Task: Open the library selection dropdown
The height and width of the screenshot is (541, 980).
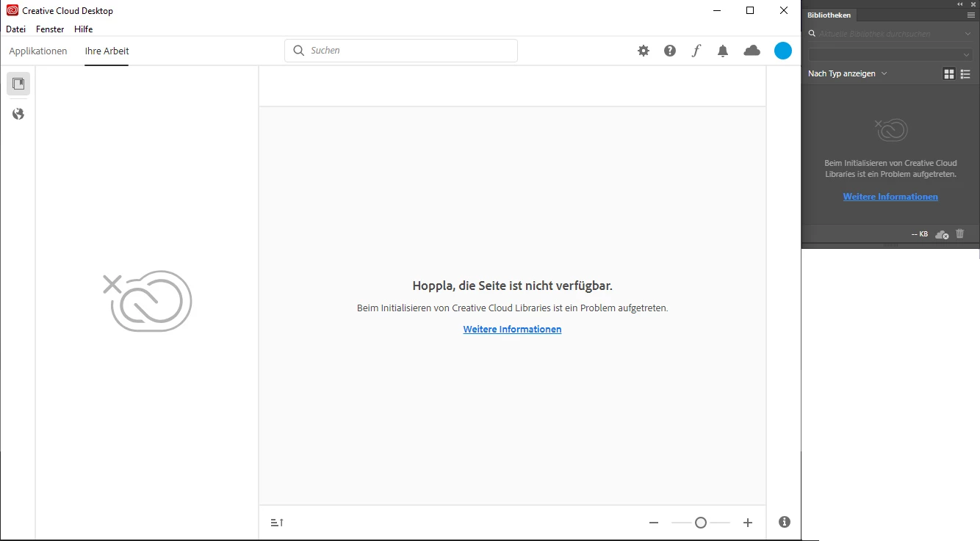Action: (x=890, y=54)
